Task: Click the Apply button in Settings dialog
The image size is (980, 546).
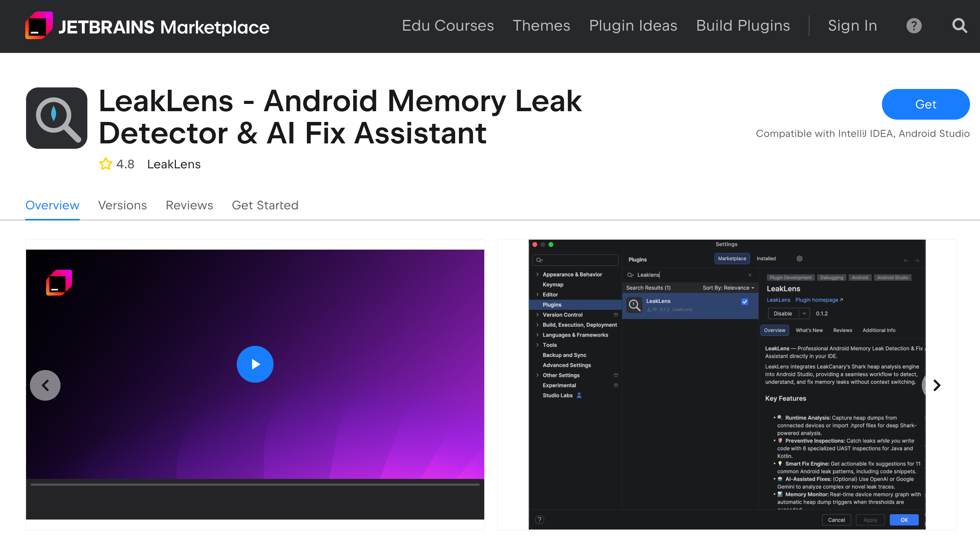Action: [870, 520]
